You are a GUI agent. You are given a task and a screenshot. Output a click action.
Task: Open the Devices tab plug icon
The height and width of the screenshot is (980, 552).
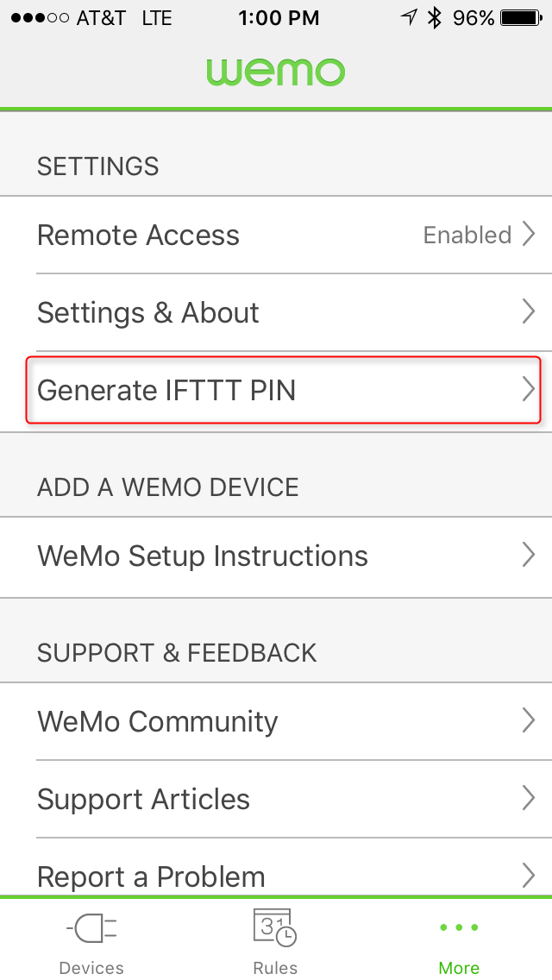point(91,927)
